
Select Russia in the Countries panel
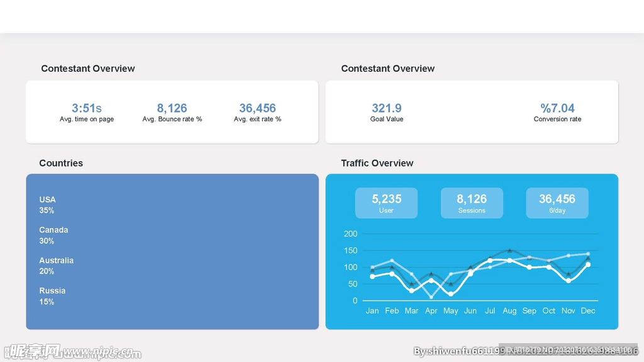click(52, 296)
